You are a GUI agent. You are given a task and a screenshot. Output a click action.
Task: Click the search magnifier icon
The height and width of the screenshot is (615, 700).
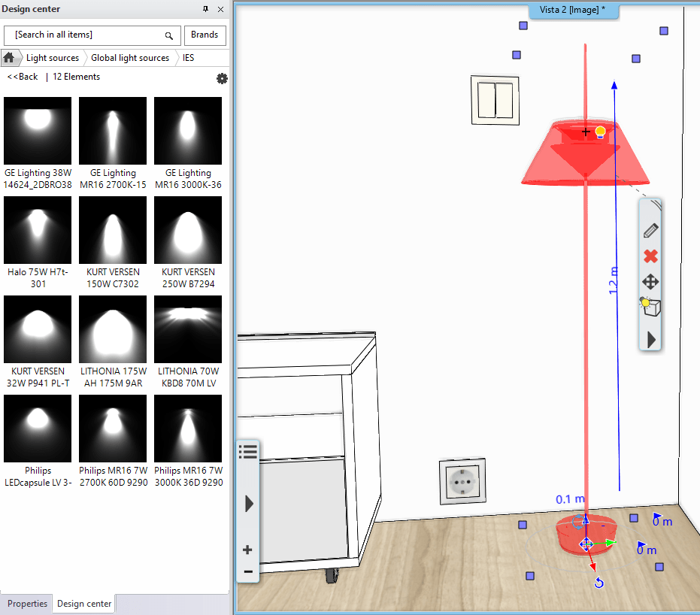[x=168, y=35]
